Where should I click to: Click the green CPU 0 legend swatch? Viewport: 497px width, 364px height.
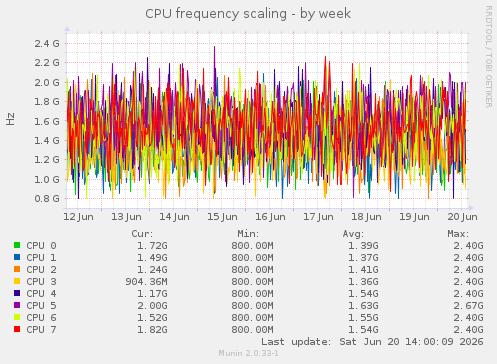17,245
